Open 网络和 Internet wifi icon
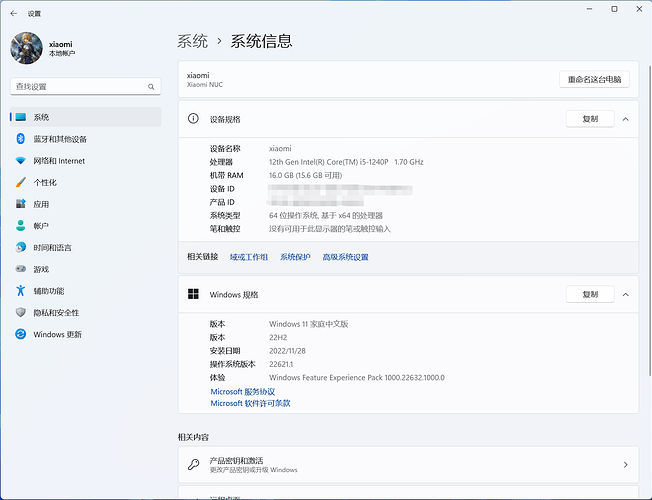 [x=20, y=161]
